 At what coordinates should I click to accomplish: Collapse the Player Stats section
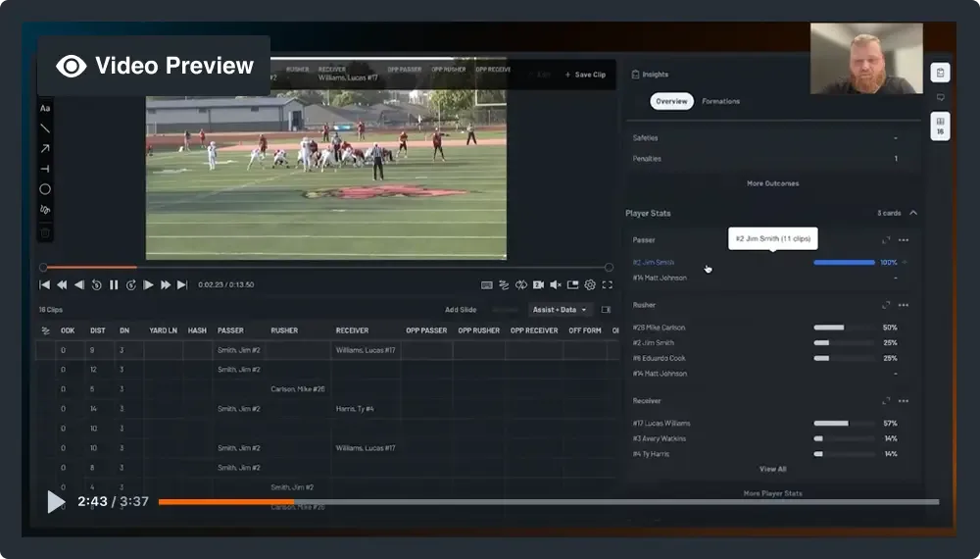click(913, 213)
